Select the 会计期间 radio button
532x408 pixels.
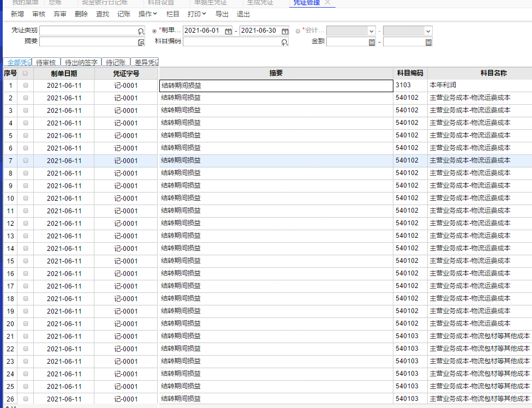(298, 31)
